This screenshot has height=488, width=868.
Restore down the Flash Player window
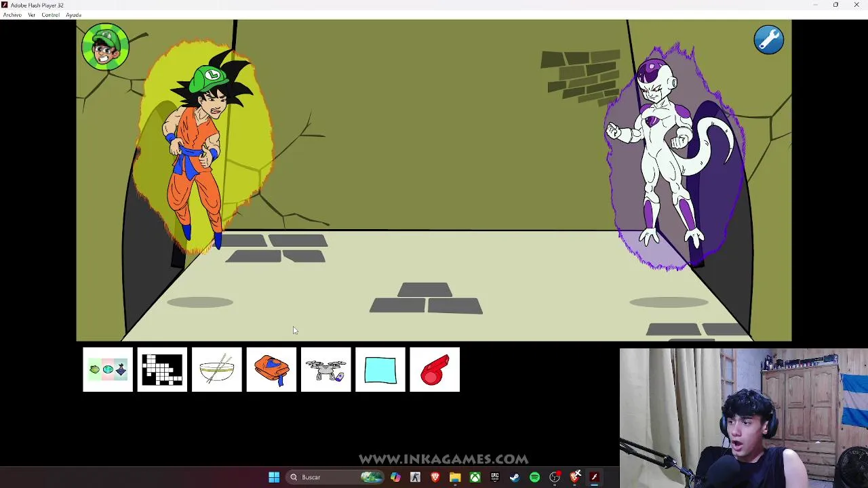tap(835, 5)
